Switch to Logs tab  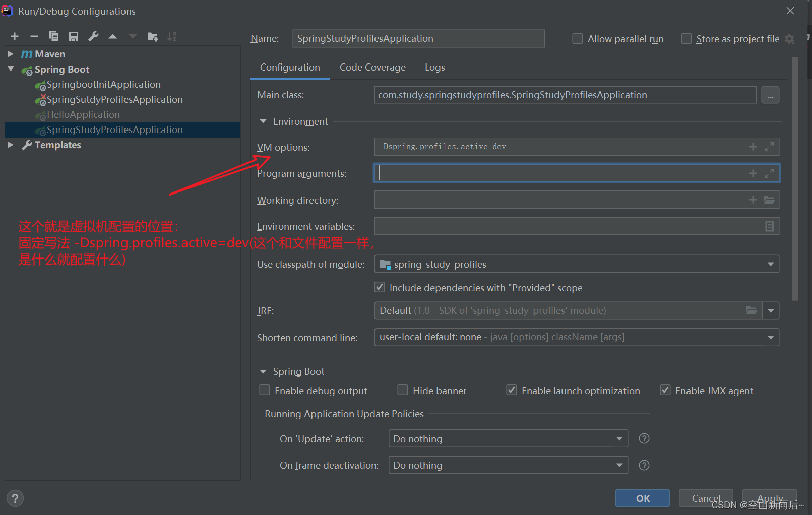[x=434, y=67]
